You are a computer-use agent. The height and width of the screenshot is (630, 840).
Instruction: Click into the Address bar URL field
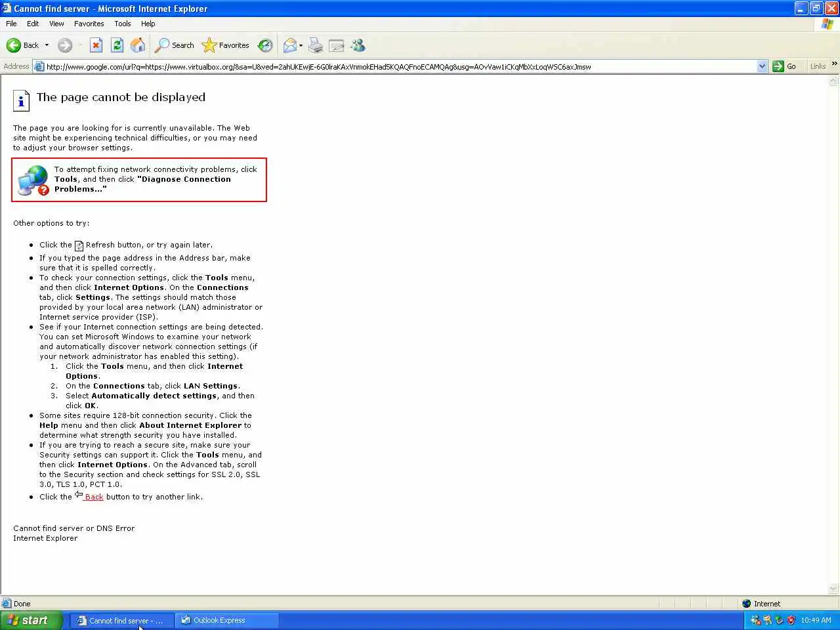click(x=400, y=66)
